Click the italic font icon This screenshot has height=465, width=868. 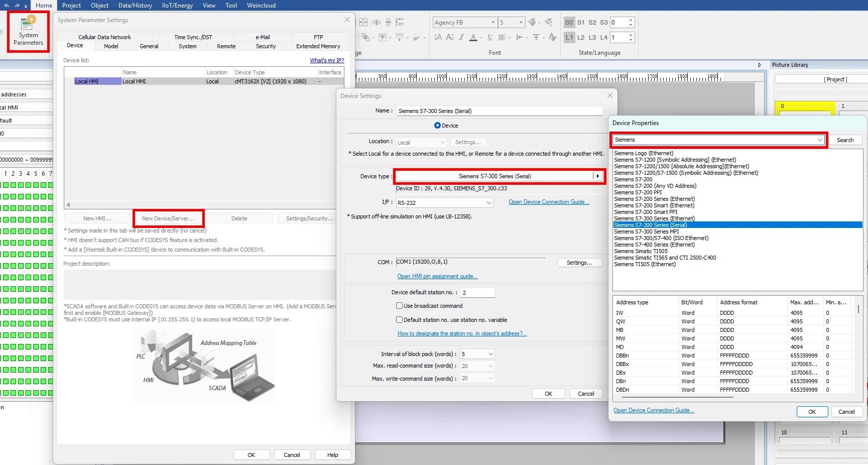[461, 37]
